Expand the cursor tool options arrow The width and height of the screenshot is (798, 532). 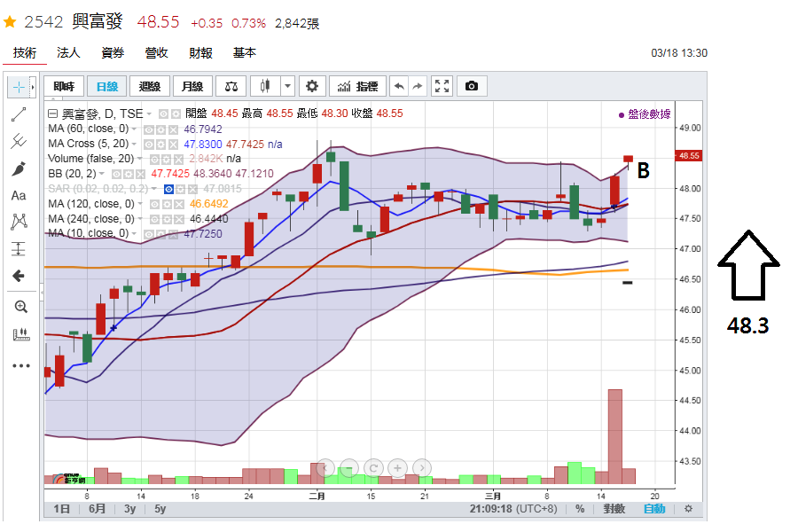(33, 88)
